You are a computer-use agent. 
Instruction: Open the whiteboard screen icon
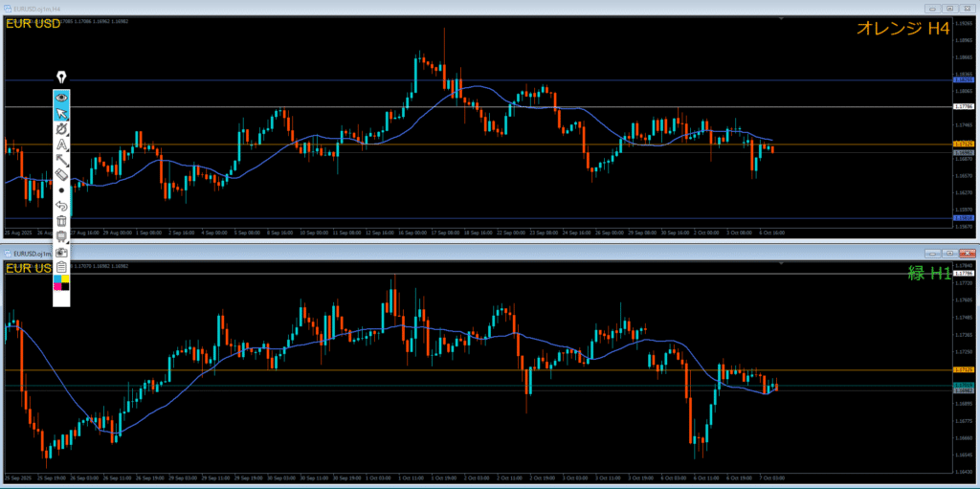[x=62, y=236]
